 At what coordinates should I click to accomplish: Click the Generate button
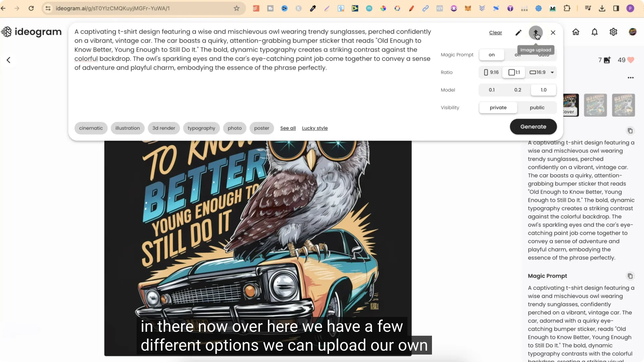coord(533,127)
